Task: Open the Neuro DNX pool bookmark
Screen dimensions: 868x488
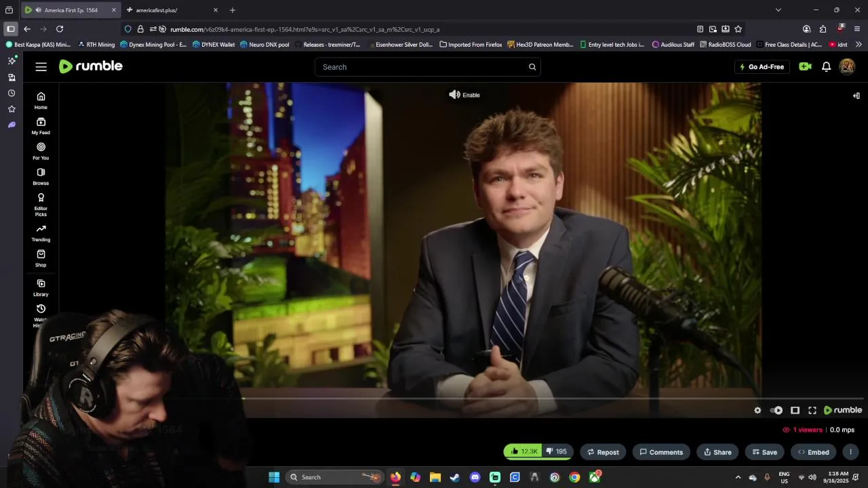Action: click(x=264, y=45)
